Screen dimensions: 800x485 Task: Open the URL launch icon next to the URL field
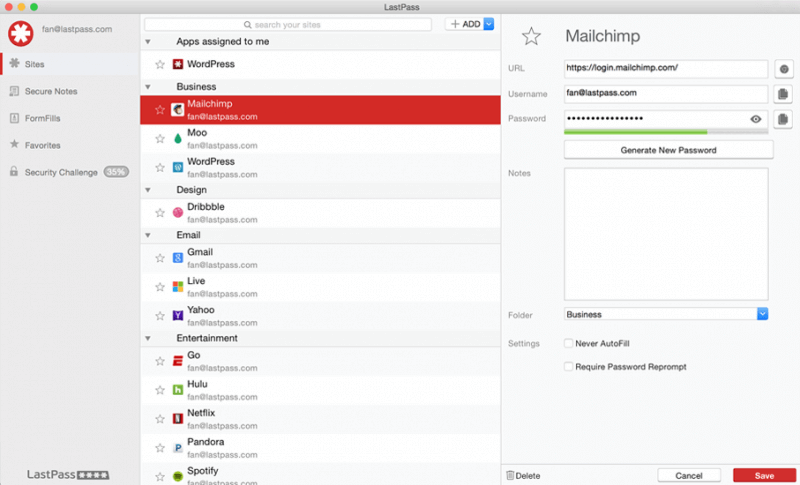pos(784,69)
